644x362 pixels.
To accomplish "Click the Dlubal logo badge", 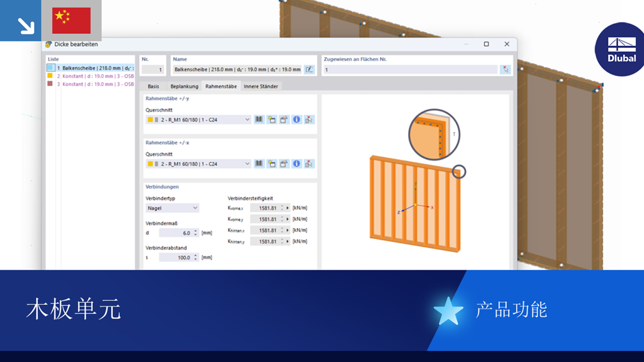I will (620, 49).
